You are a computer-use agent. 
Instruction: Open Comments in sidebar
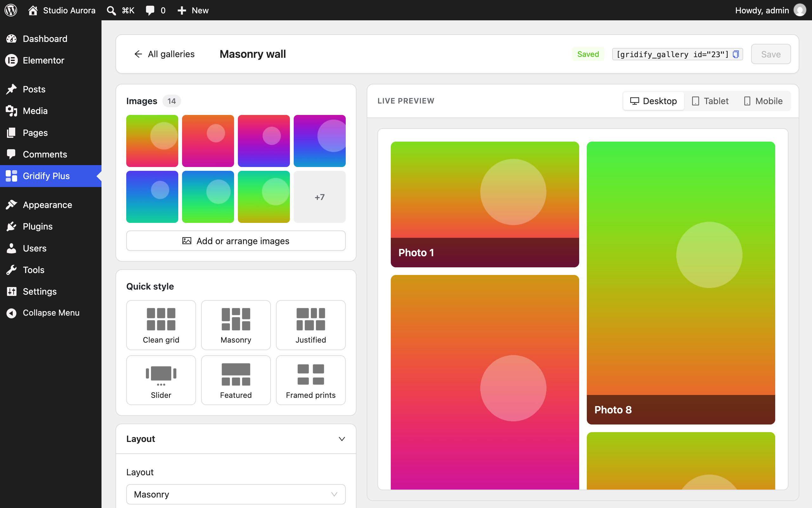pyautogui.click(x=51, y=154)
